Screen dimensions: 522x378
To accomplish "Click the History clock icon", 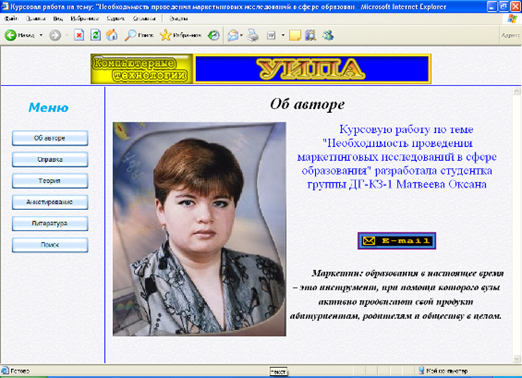I will pyautogui.click(x=214, y=35).
